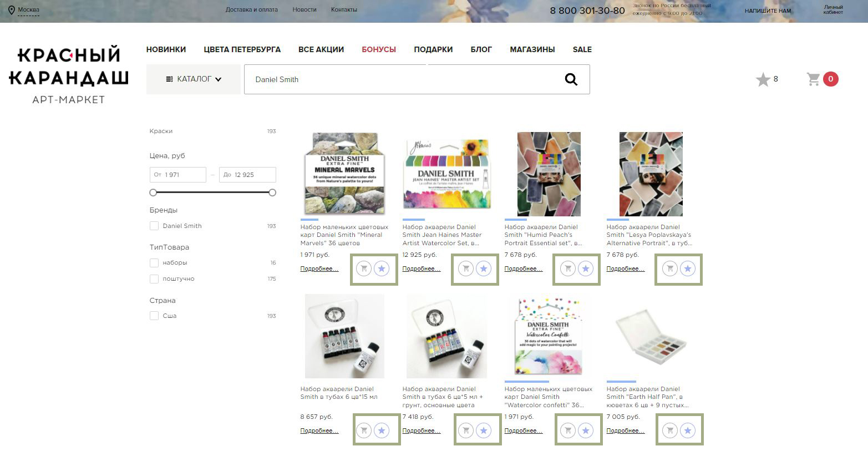Check the Сша country filter
The image size is (868, 451).
click(154, 316)
